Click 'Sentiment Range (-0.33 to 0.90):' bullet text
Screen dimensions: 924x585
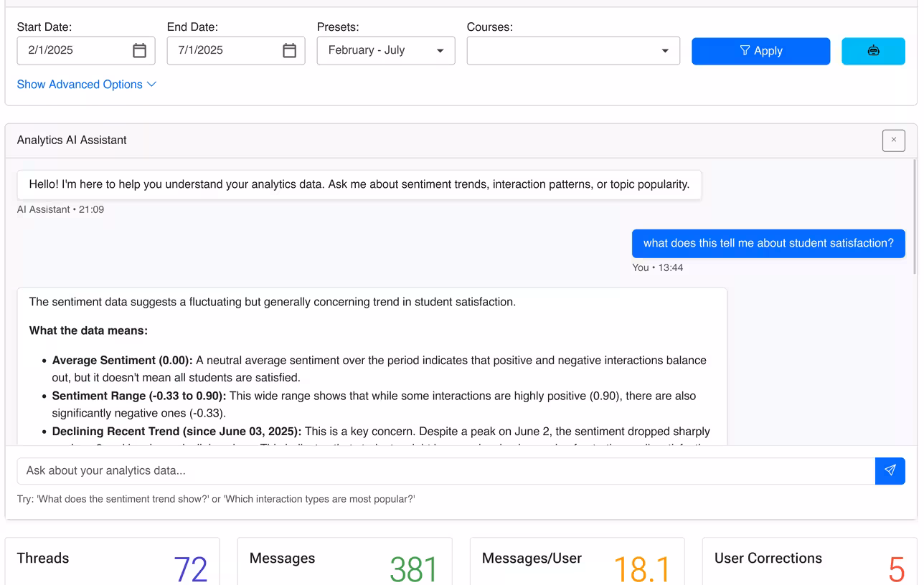click(139, 396)
